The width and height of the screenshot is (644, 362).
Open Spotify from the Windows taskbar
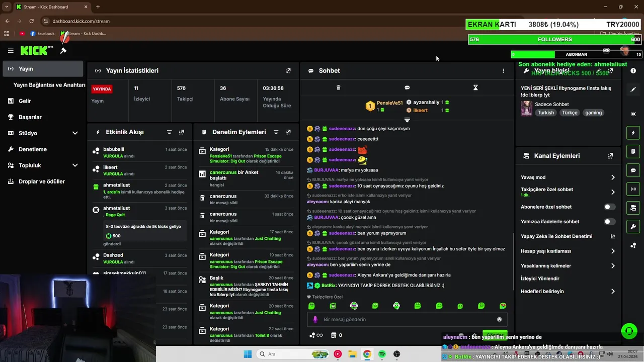382,354
